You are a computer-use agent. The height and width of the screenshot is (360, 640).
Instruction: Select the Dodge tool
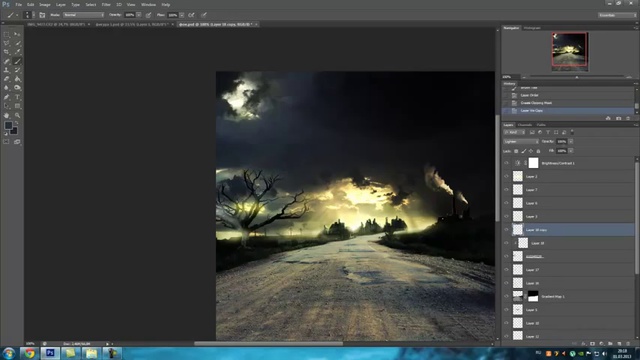[17, 88]
